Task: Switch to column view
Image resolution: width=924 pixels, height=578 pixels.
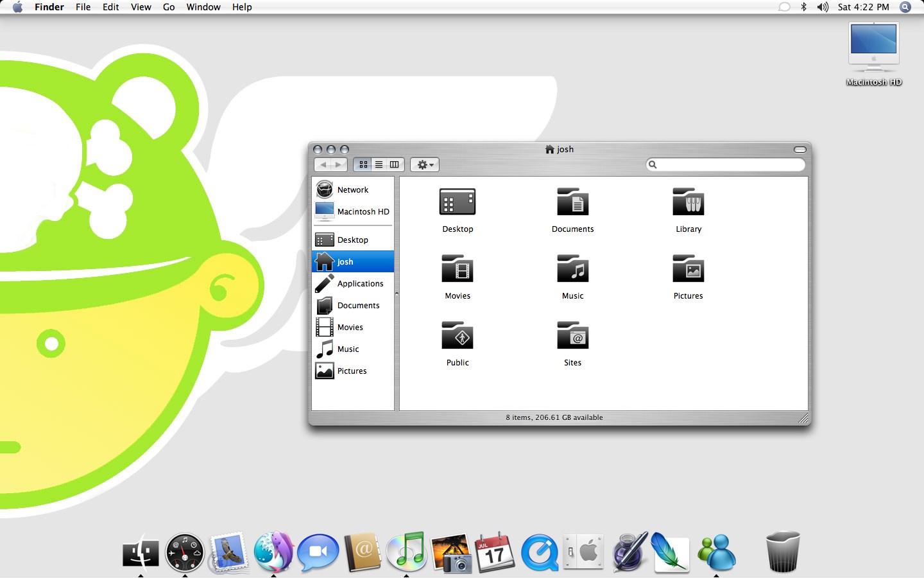Action: click(395, 165)
